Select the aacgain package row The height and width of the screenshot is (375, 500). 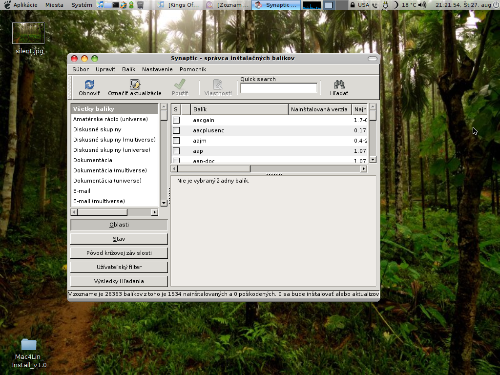(x=269, y=120)
